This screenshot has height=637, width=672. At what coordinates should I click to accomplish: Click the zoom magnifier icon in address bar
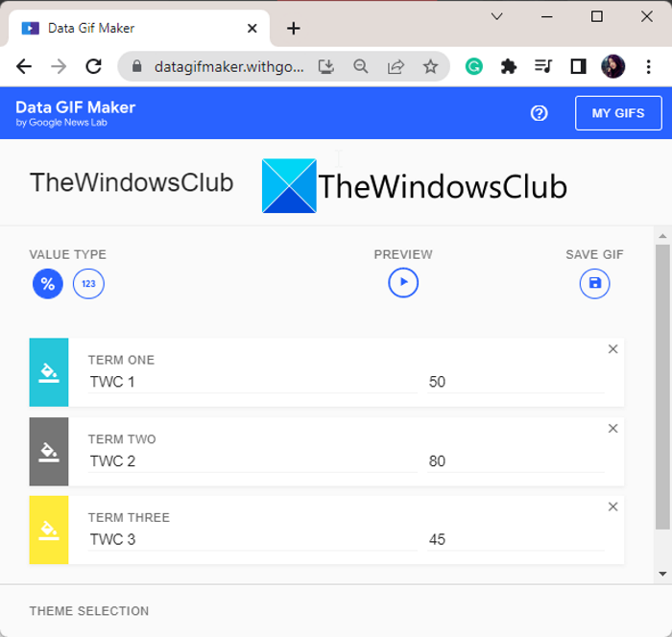(361, 66)
